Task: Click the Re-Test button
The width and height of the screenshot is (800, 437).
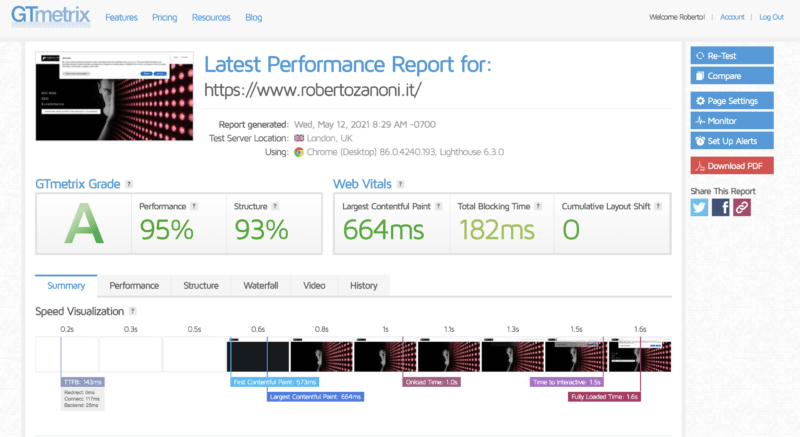Action: coord(732,56)
